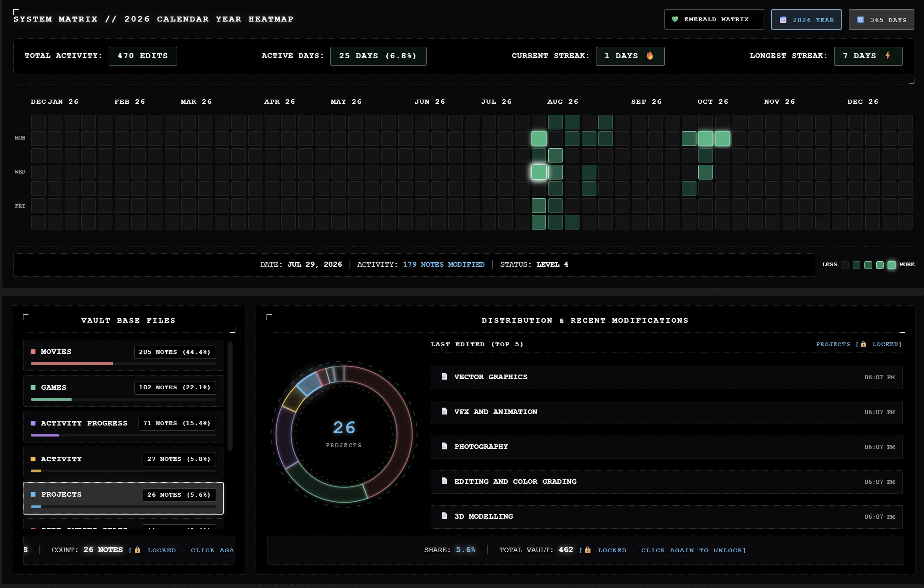Click the file icon beside Photography

point(444,446)
